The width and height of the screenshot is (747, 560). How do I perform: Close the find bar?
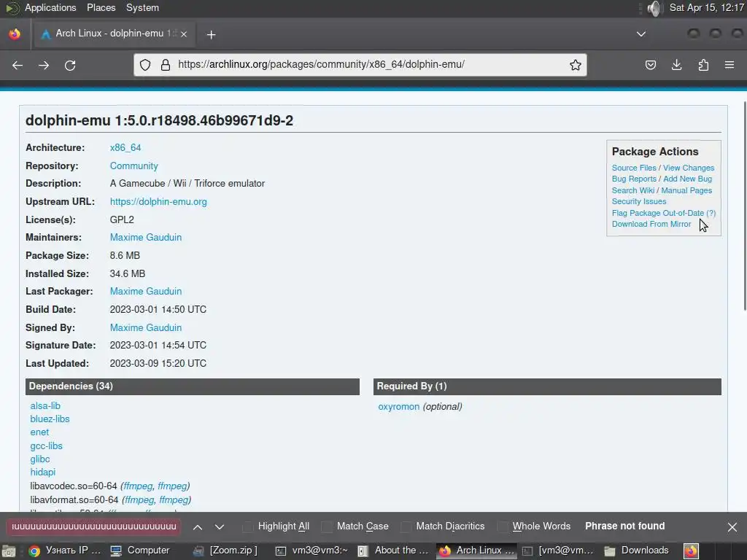tap(732, 526)
